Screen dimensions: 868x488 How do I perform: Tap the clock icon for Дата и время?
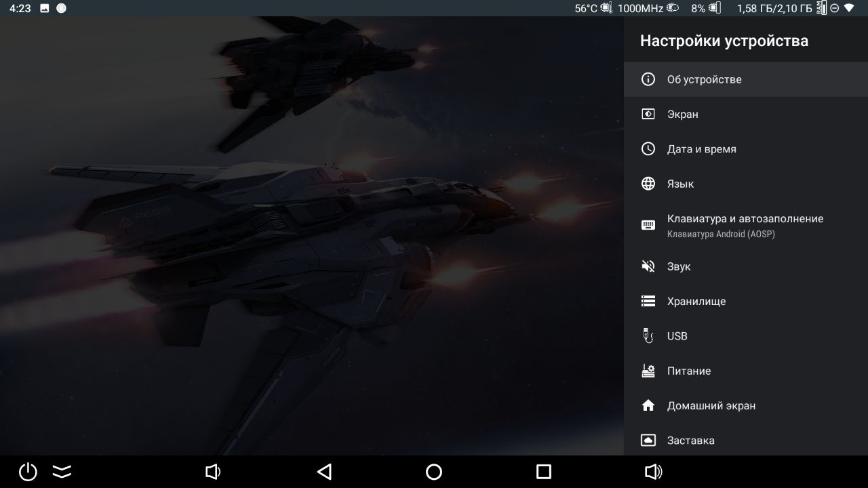click(648, 149)
